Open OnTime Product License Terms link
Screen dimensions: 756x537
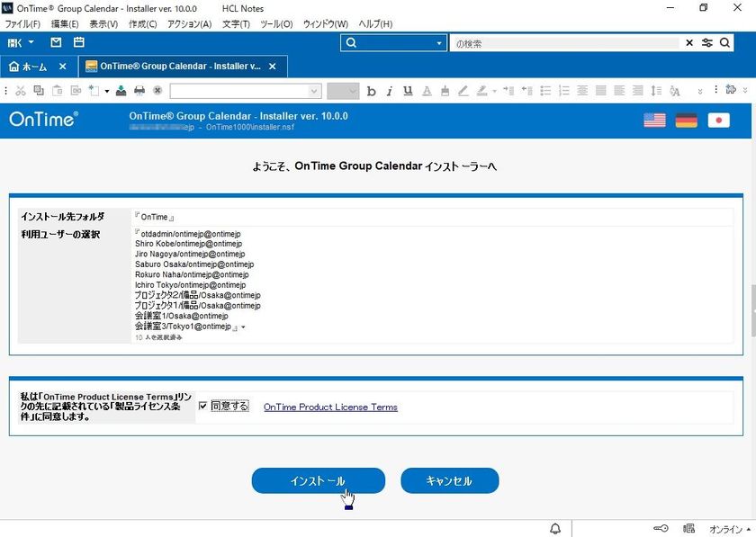point(330,407)
